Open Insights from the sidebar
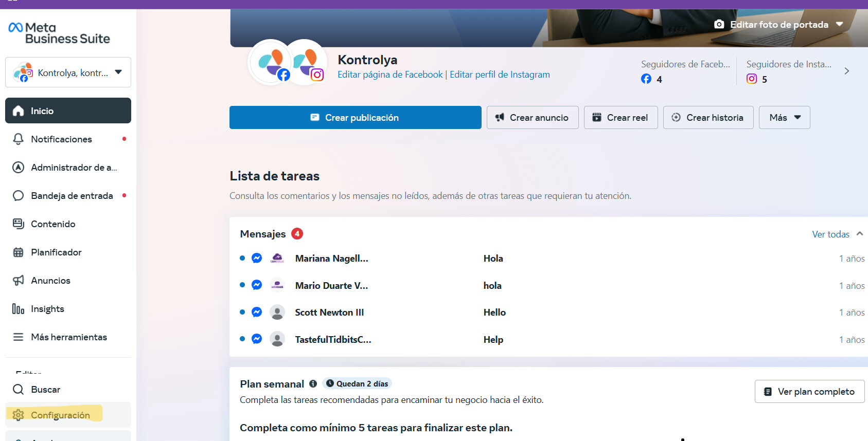 (x=68, y=308)
